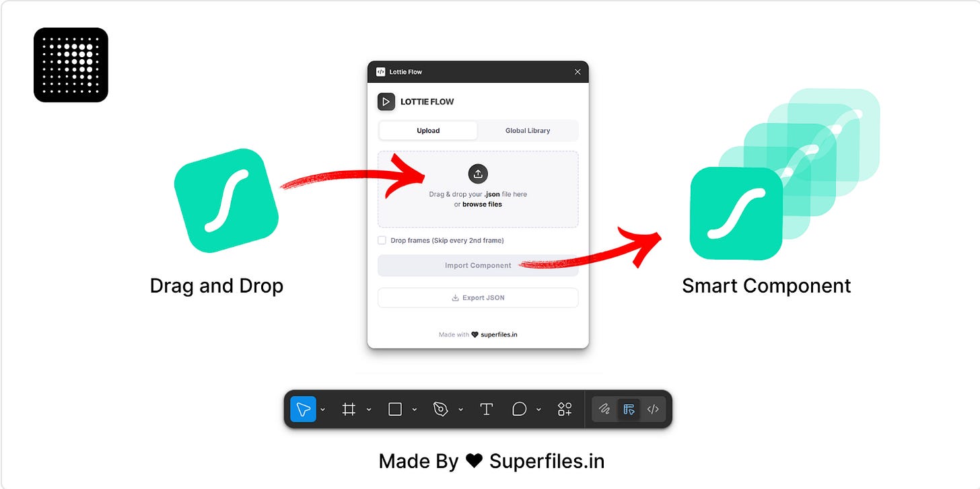The image size is (980, 489).
Task: Close the Lottie Flow plugin window
Action: 577,72
